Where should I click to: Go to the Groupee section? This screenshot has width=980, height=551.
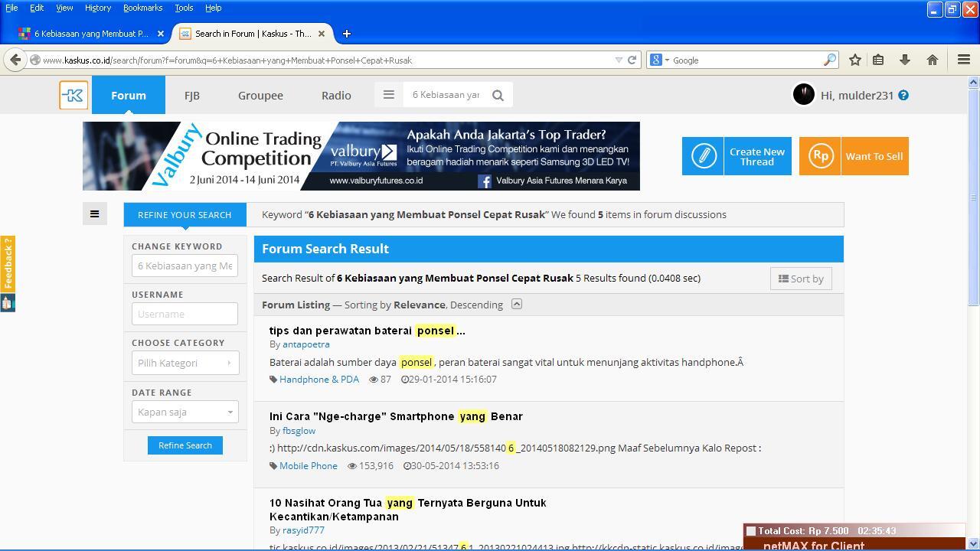(x=260, y=95)
